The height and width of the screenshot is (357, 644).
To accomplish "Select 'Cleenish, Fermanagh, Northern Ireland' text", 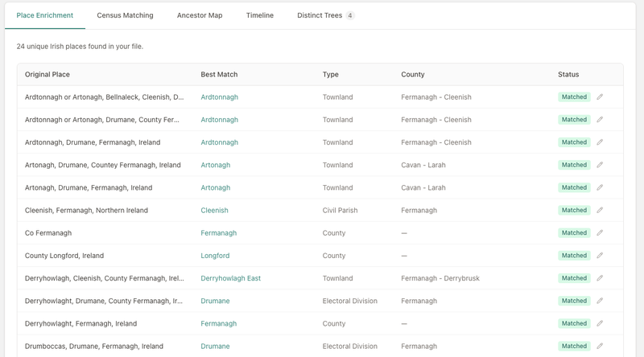I will tap(86, 210).
